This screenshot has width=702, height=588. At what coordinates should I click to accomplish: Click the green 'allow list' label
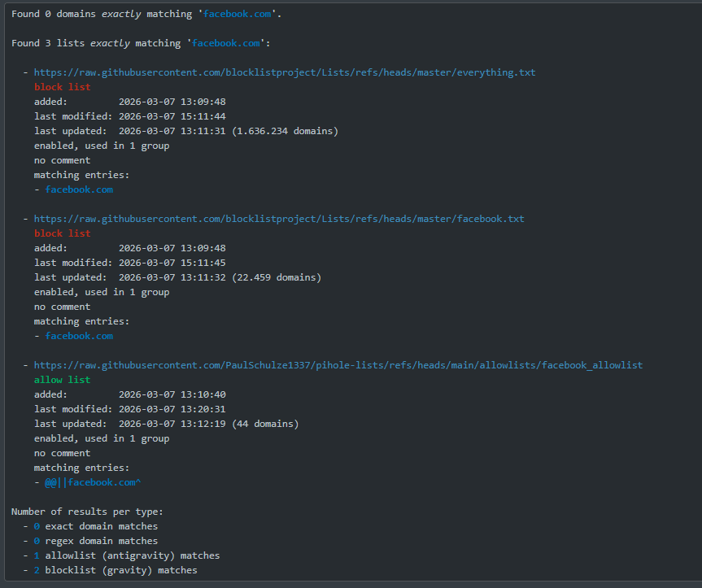pos(62,380)
